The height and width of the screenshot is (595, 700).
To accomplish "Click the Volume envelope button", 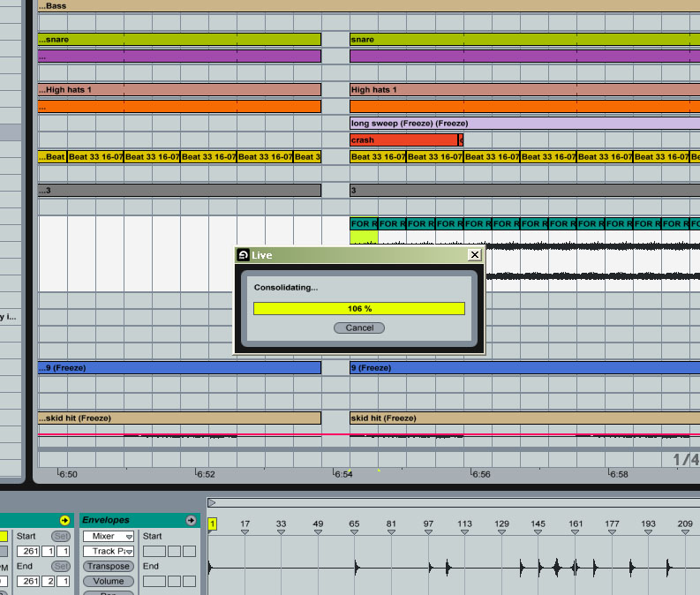I will click(x=109, y=581).
